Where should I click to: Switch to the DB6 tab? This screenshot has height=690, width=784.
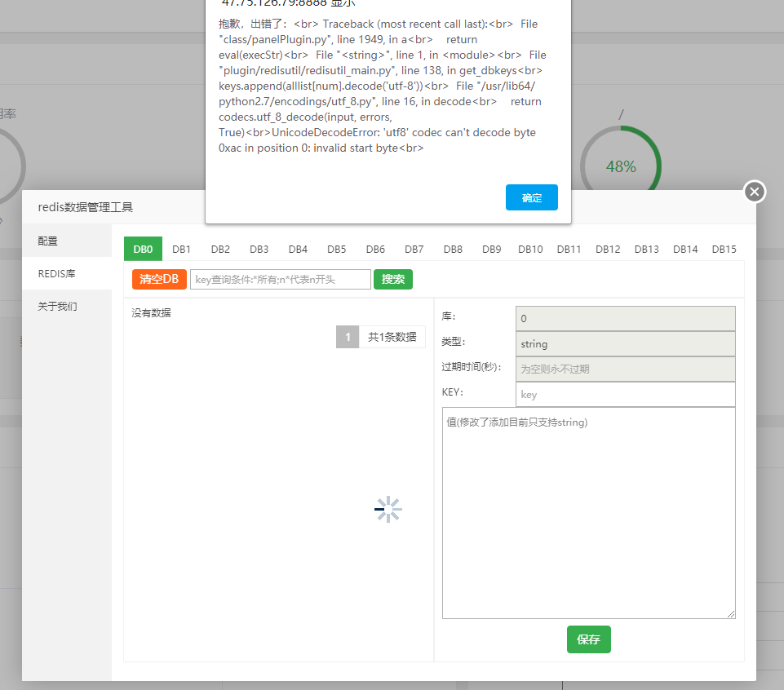point(375,249)
